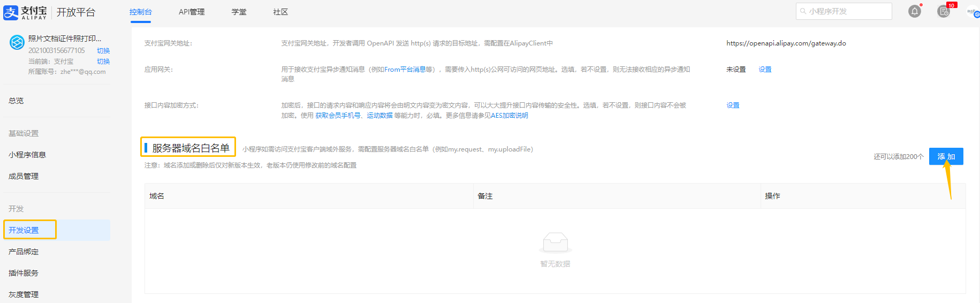This screenshot has width=980, height=303.
Task: Click the 基础设置 section label
Action: (24, 133)
